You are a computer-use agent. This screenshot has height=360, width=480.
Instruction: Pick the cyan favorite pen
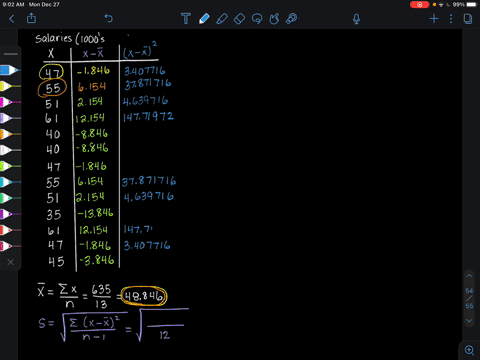point(10,182)
